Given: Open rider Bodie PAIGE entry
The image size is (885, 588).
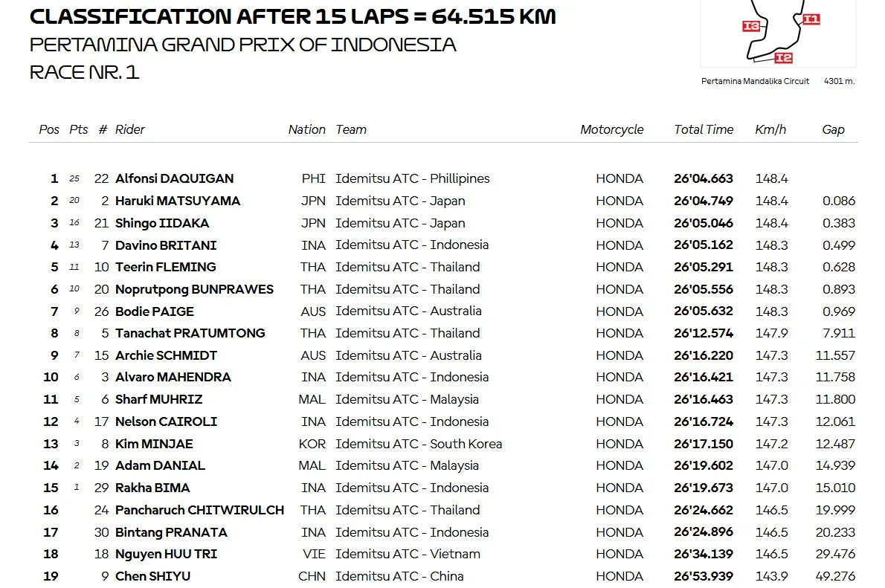Looking at the screenshot, I should tap(155, 311).
